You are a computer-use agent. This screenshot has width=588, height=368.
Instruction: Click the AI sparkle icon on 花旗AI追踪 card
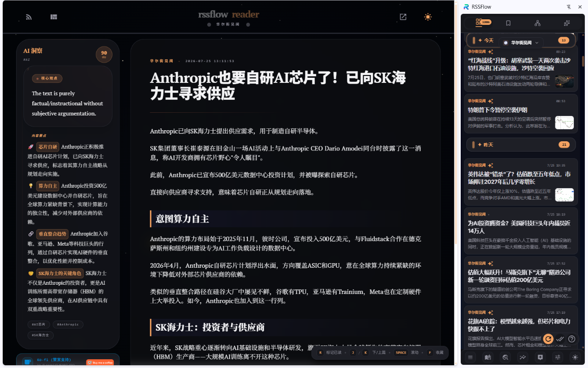click(x=491, y=312)
